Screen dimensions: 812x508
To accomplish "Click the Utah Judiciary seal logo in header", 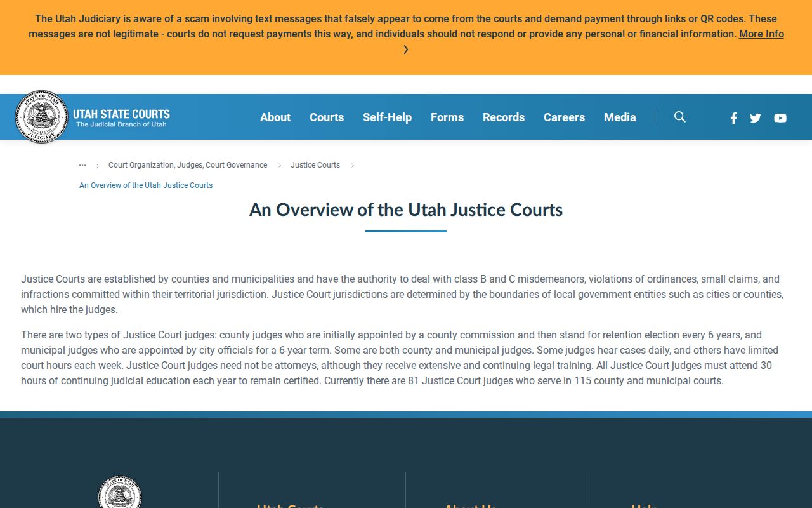I will click(41, 117).
